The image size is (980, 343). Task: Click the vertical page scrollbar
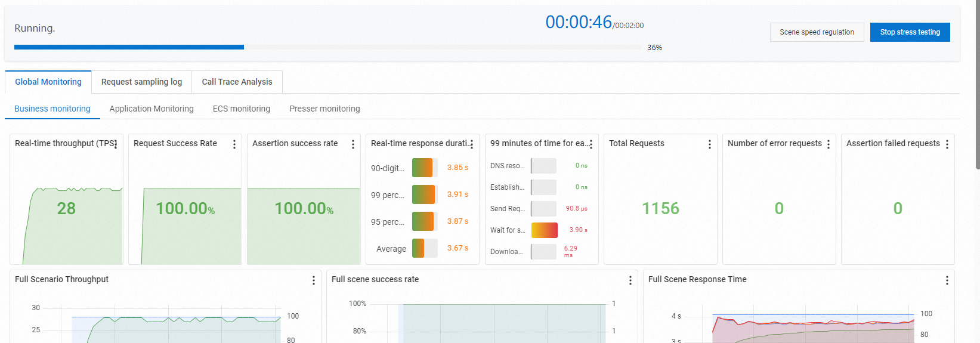coord(977,84)
